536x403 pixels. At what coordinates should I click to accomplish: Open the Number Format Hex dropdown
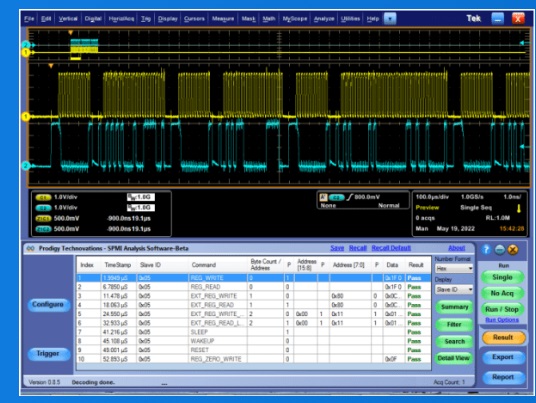(454, 269)
